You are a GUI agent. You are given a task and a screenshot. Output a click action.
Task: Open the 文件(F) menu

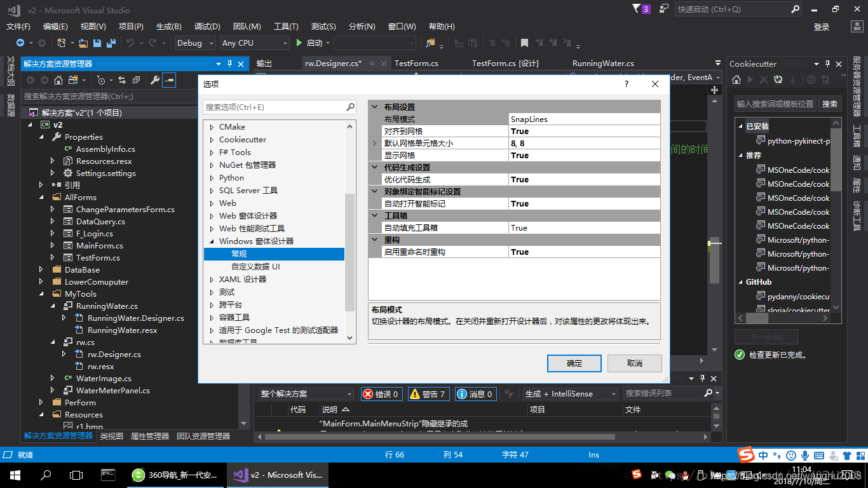point(18,27)
